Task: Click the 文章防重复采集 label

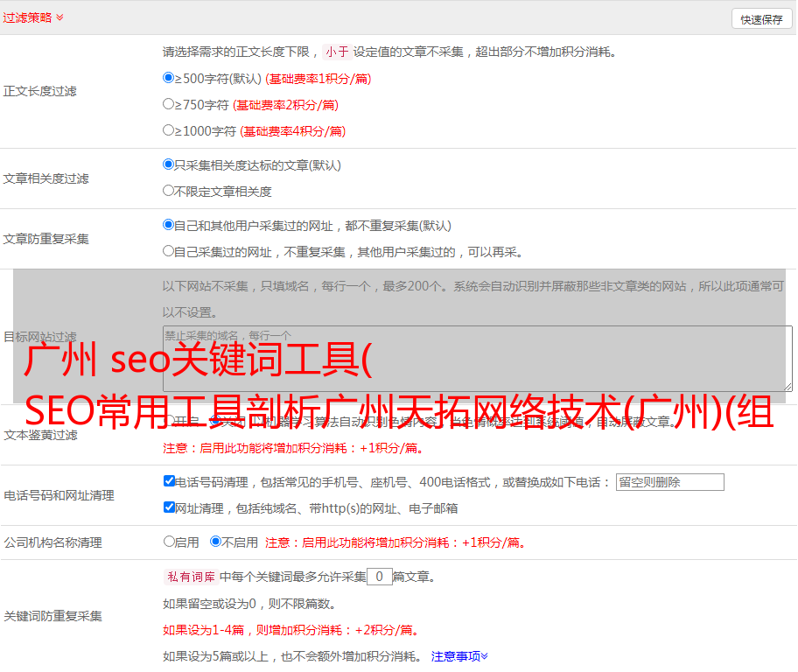Action: click(x=45, y=239)
